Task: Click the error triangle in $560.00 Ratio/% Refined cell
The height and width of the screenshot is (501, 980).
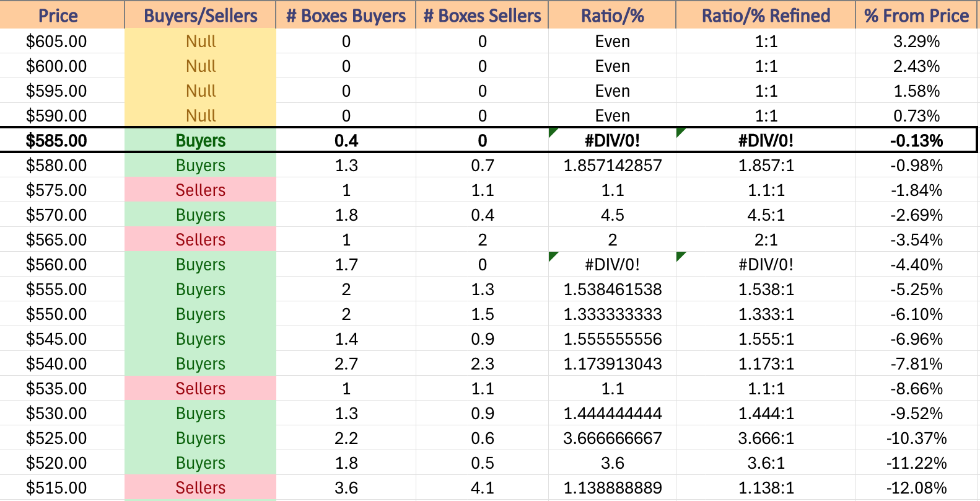Action: [680, 255]
